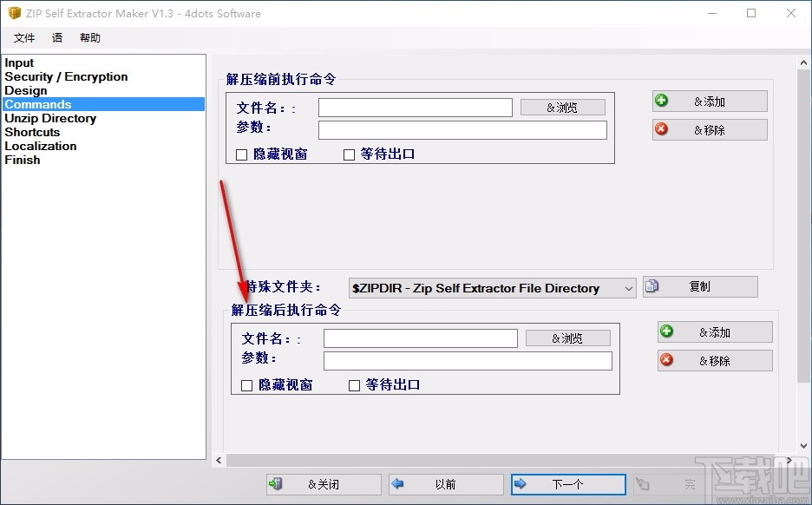Open the $ZIPDIR special folder dropdown
The height and width of the screenshot is (505, 812).
(x=631, y=287)
